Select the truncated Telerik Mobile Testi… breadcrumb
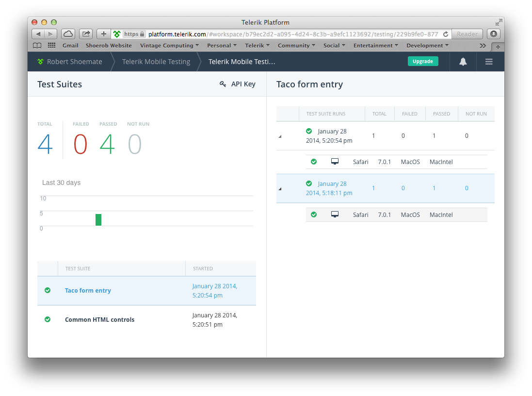 click(242, 62)
